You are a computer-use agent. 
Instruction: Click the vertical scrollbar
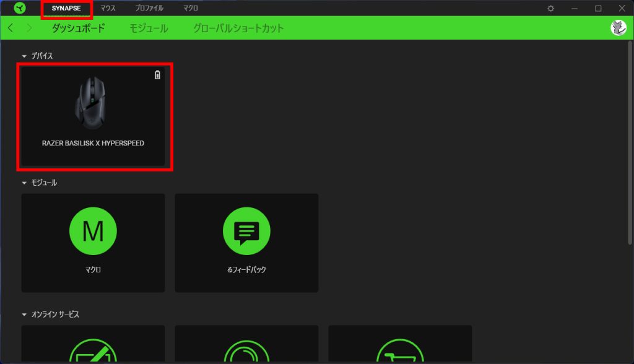tap(630, 142)
